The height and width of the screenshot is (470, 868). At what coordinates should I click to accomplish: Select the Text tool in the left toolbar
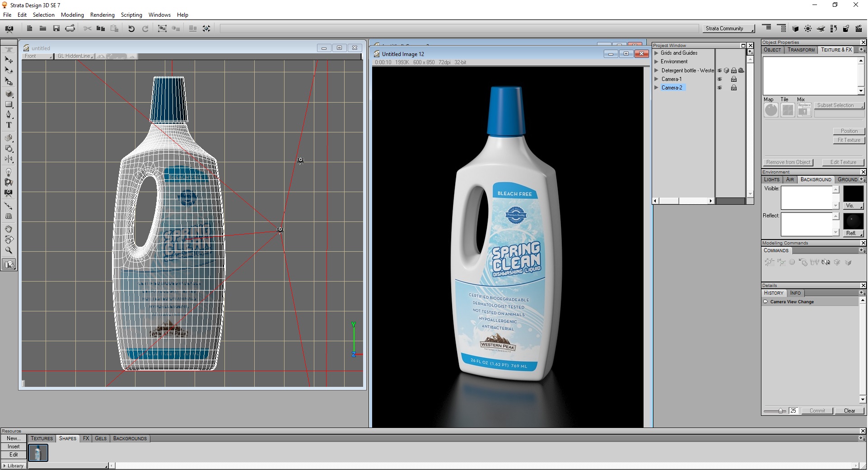point(8,125)
